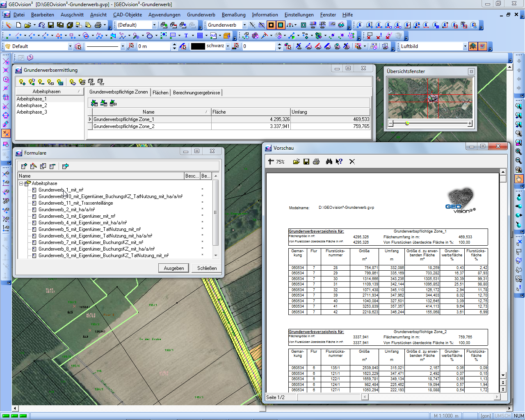The image size is (525, 420).
Task: Click the aerial map thumbnail in Übersichtsfenster
Action: [x=430, y=98]
